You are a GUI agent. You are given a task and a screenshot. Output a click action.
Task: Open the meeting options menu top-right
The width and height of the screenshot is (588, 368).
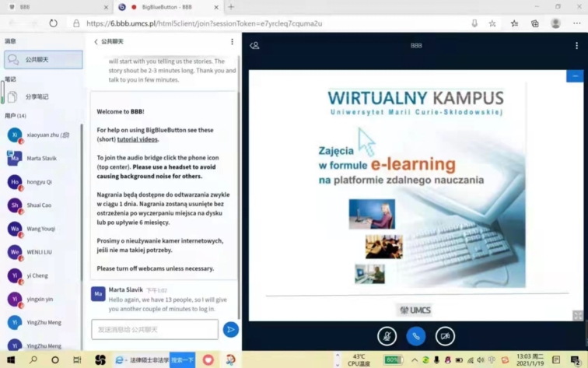click(577, 45)
